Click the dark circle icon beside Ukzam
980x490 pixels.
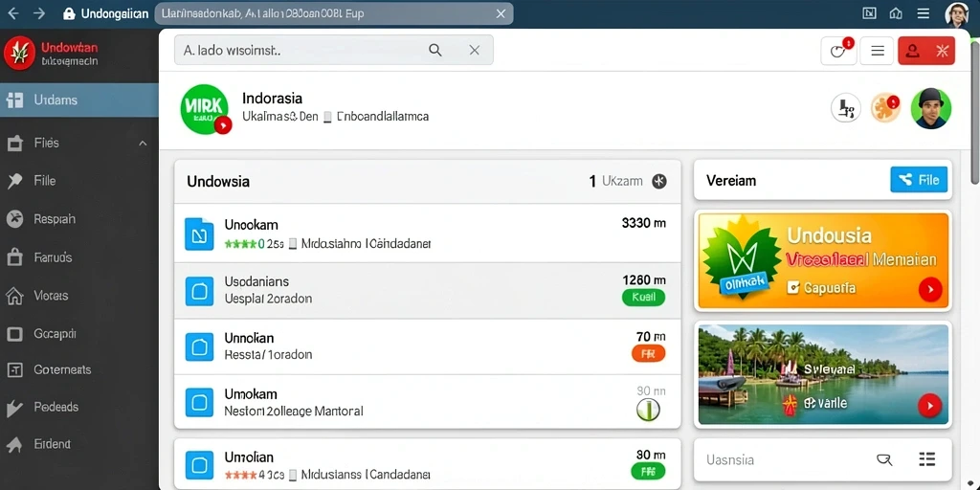pos(659,181)
